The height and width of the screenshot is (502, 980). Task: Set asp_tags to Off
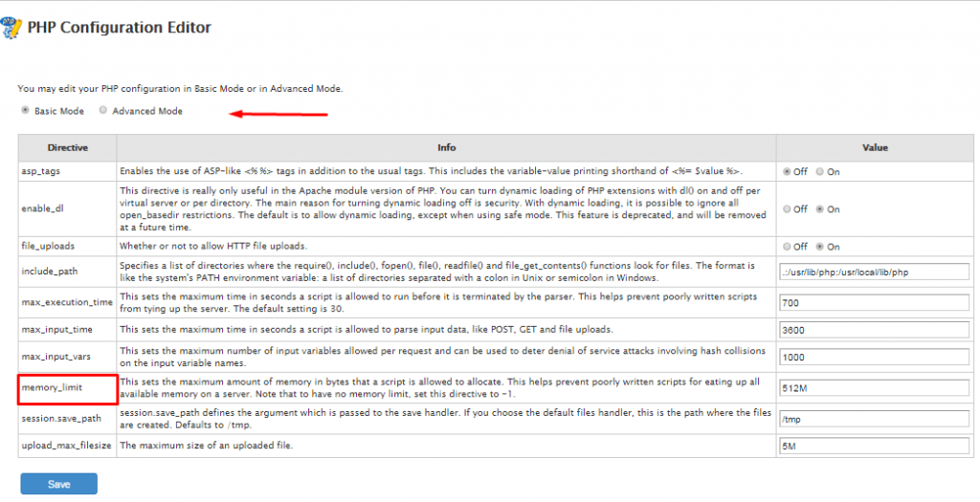click(787, 172)
